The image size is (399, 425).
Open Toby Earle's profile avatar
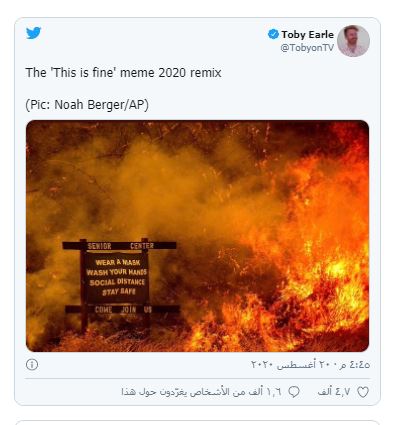point(353,41)
